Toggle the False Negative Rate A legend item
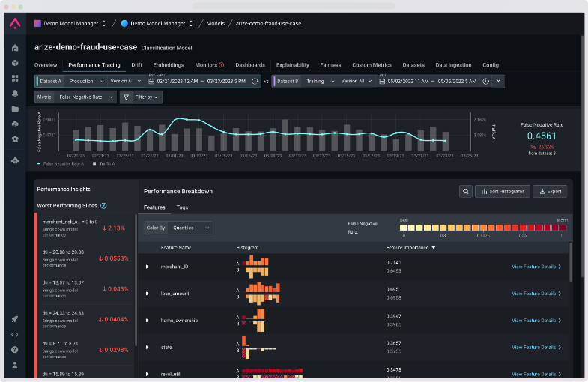This screenshot has width=588, height=382. (x=60, y=163)
